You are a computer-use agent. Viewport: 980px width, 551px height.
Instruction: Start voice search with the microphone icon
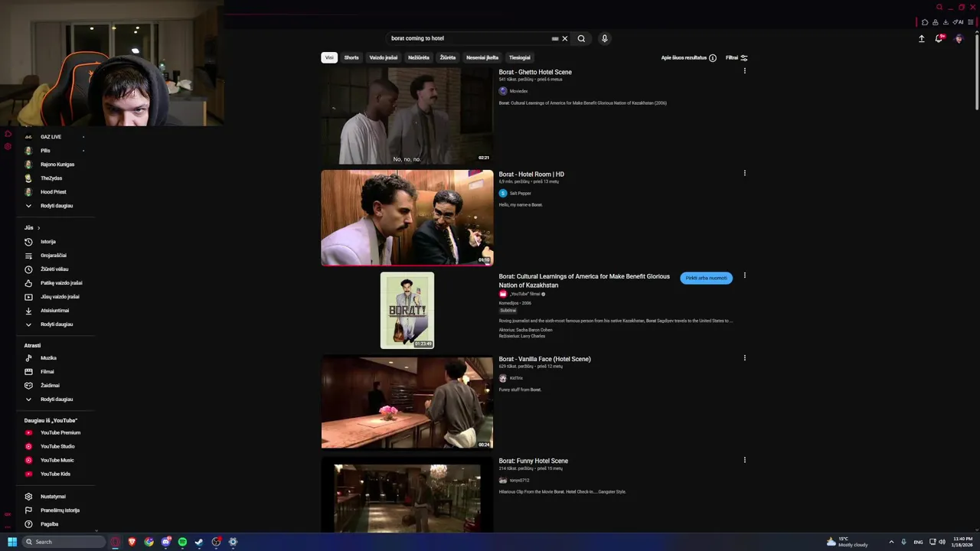604,38
